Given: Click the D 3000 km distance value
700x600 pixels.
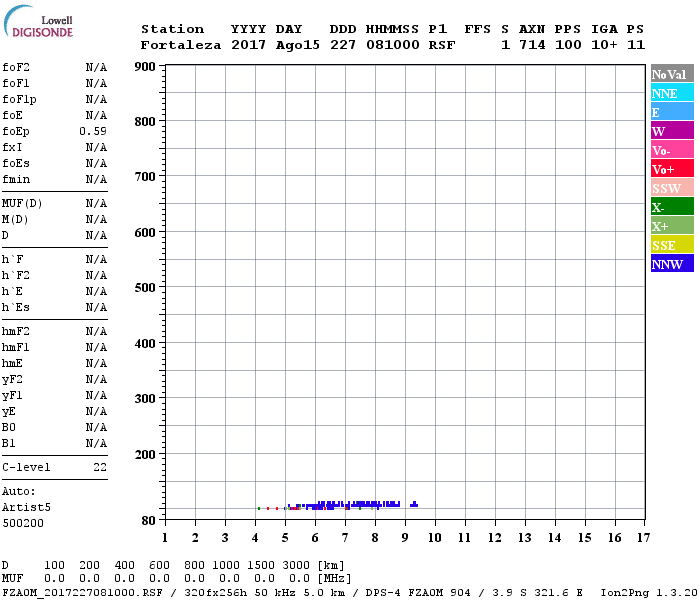Looking at the screenshot, I should pyautogui.click(x=296, y=566).
